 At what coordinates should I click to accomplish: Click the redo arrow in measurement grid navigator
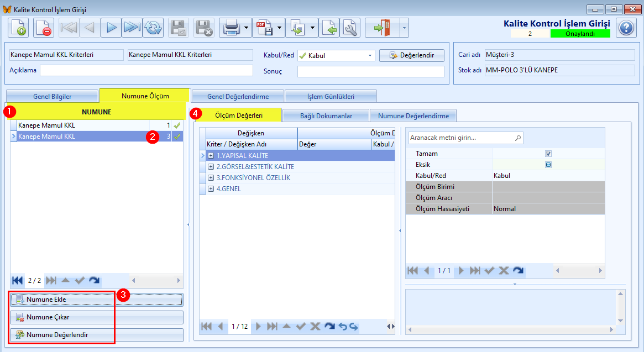354,327
